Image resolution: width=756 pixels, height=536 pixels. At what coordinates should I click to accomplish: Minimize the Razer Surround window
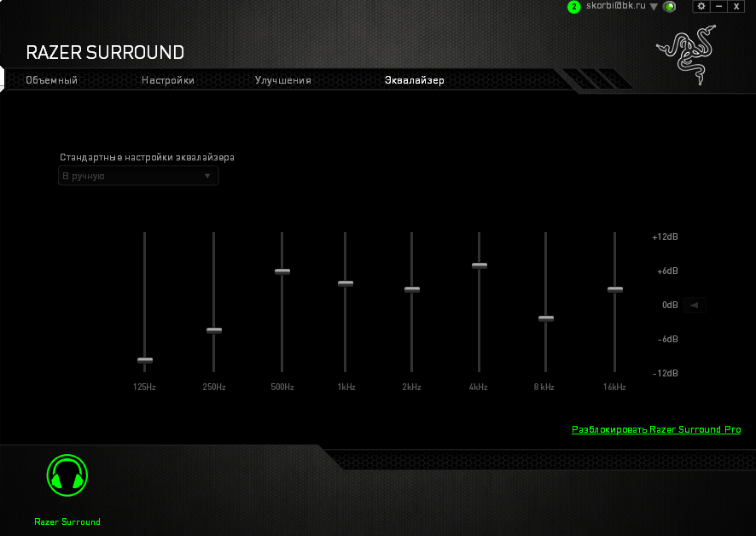coord(718,6)
